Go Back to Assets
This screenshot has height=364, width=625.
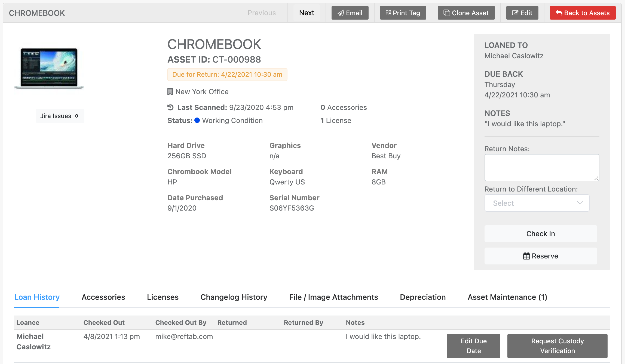[583, 13]
